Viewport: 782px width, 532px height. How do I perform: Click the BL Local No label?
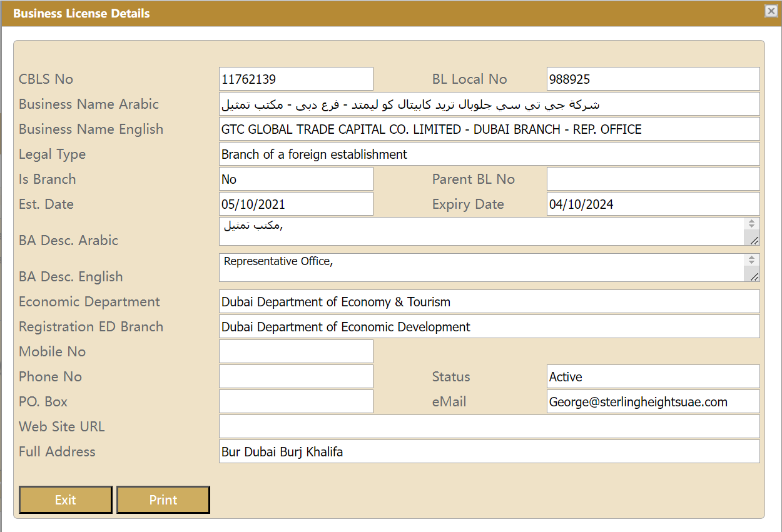469,79
